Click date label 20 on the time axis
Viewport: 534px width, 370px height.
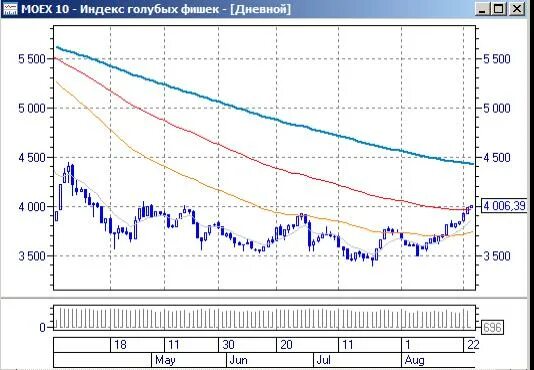286,345
